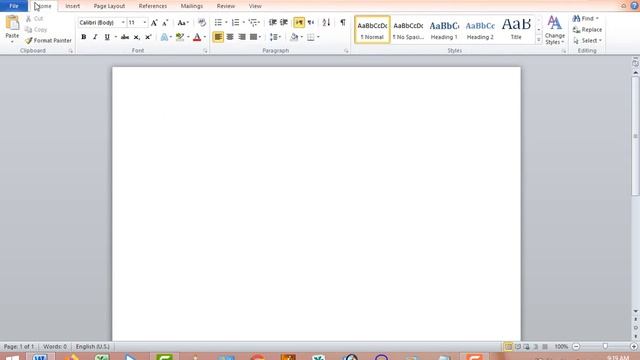Click the zoom slider handle
This screenshot has height=360, width=640.
pos(605,347)
